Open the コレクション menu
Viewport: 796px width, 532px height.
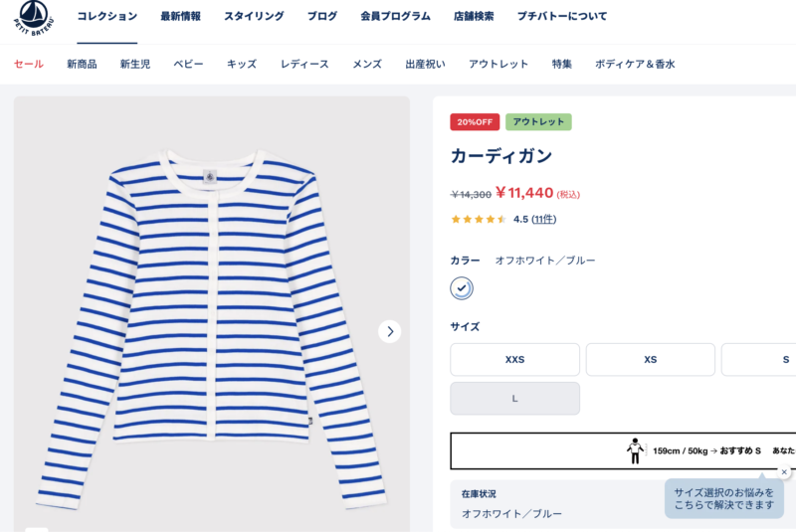point(106,17)
